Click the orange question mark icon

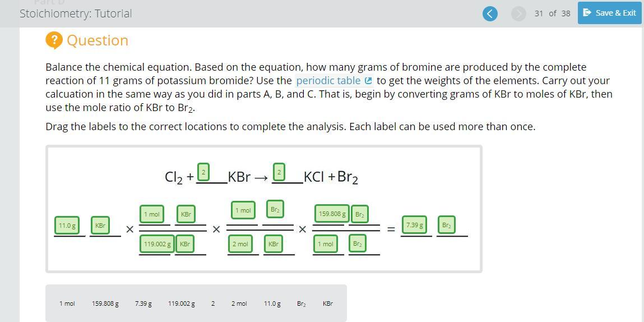[x=54, y=40]
